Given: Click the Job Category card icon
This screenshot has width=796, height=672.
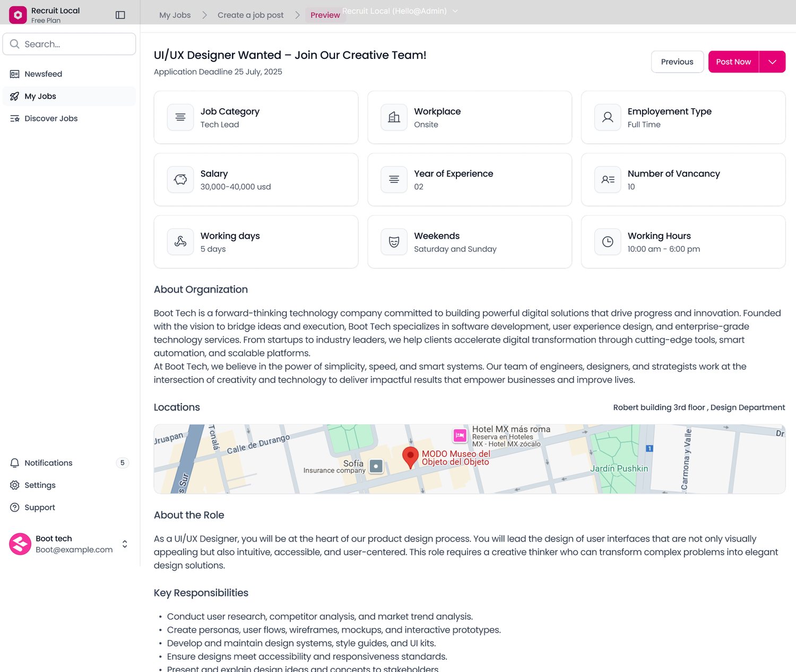Looking at the screenshot, I should (180, 117).
